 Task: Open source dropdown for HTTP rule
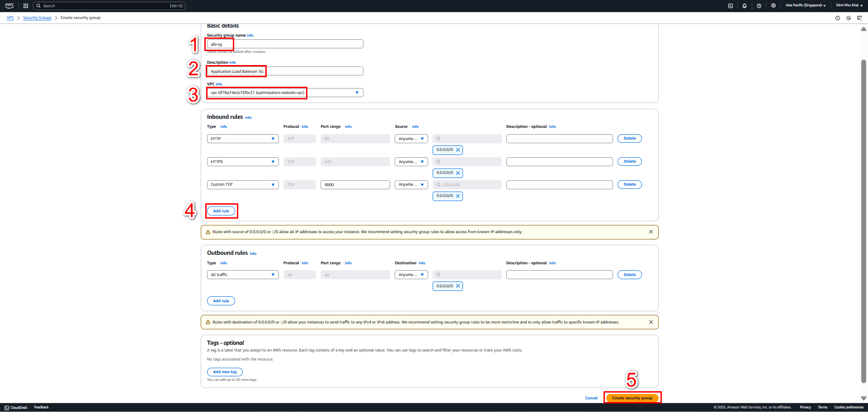pyautogui.click(x=411, y=139)
